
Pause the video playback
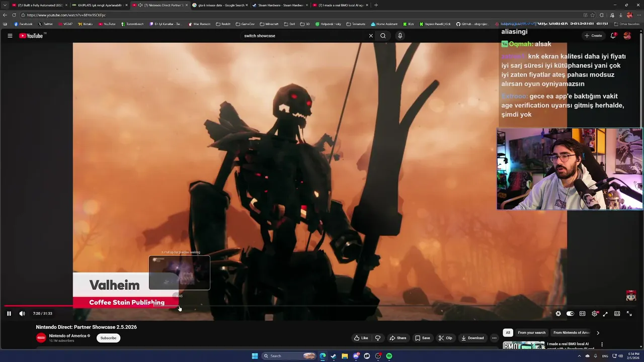coord(9,313)
